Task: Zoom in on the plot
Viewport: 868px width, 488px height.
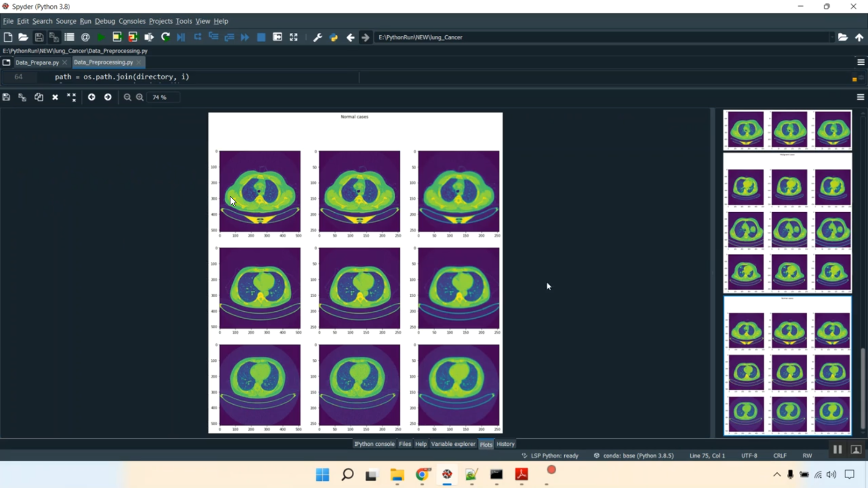Action: tap(140, 97)
